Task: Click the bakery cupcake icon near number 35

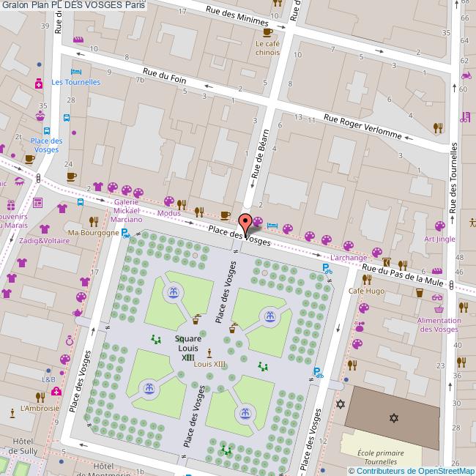Action: coord(40,115)
